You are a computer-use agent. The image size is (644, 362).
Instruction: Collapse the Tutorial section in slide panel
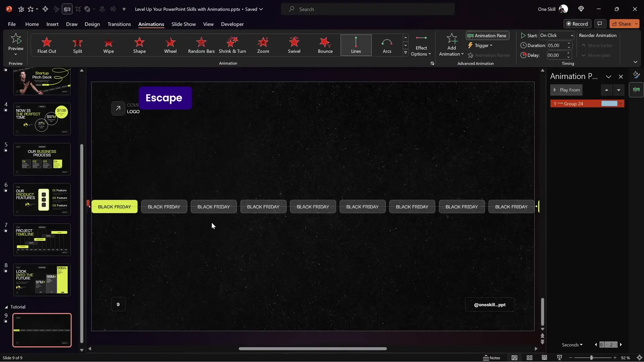click(6, 307)
